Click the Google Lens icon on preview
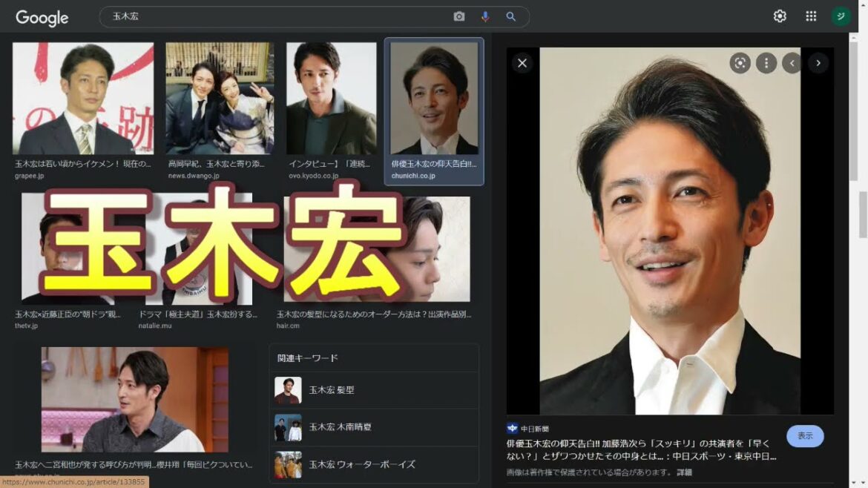 tap(740, 63)
